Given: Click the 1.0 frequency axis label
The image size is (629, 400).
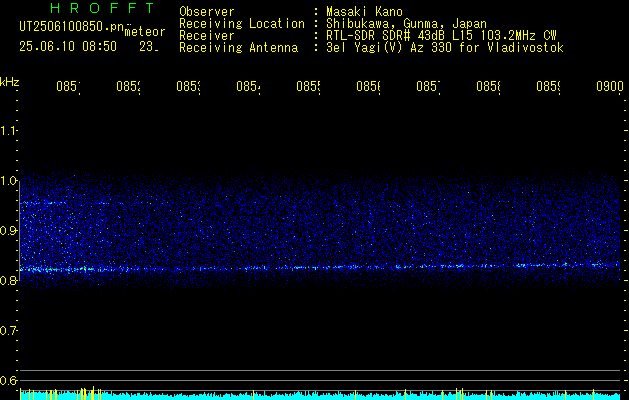Looking at the screenshot, I should tap(8, 181).
